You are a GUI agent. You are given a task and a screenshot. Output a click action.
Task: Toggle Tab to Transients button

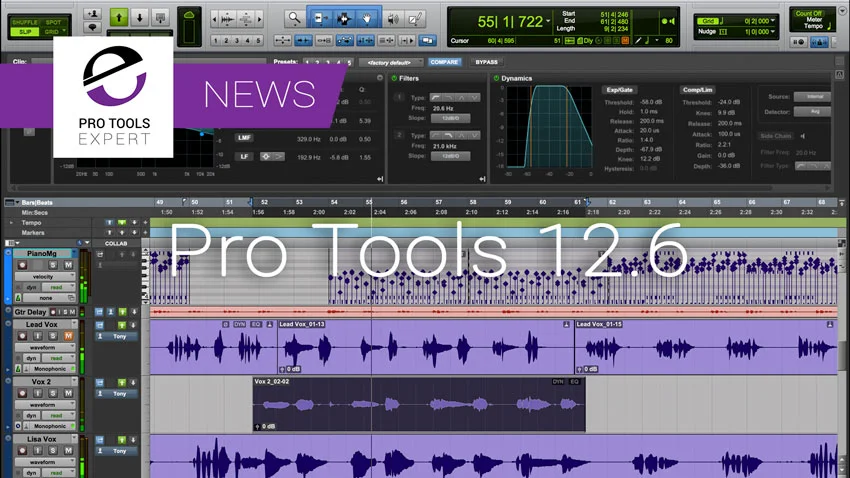pyautogui.click(x=303, y=40)
